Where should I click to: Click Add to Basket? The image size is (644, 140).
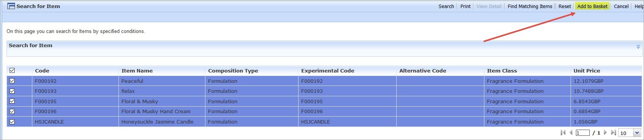click(592, 6)
